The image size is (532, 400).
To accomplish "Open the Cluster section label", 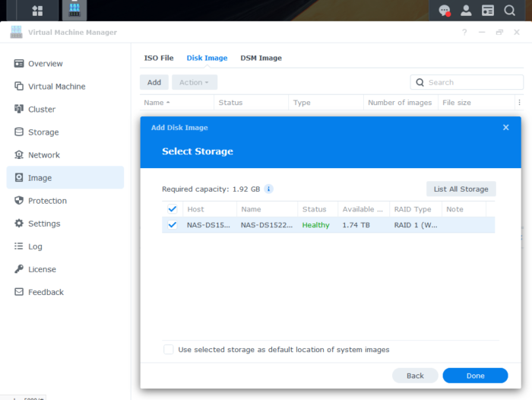I will 42,110.
